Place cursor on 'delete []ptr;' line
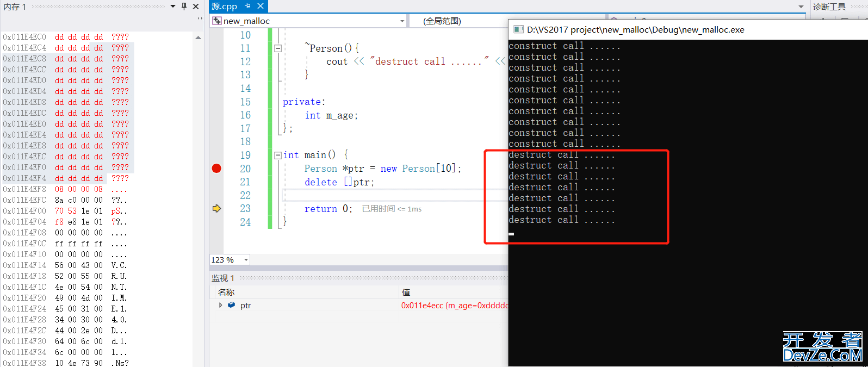Viewport: 868px width, 367px height. [x=339, y=182]
